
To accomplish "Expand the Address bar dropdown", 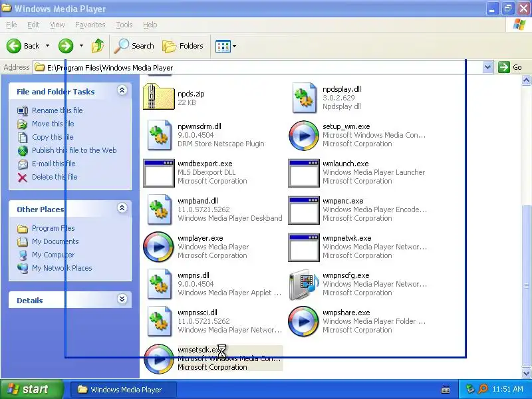I will point(487,67).
